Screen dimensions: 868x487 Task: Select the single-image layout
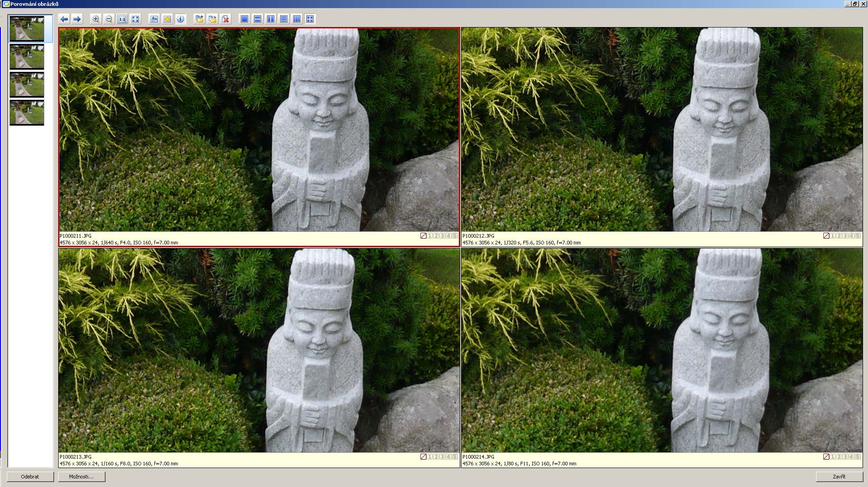pyautogui.click(x=244, y=19)
